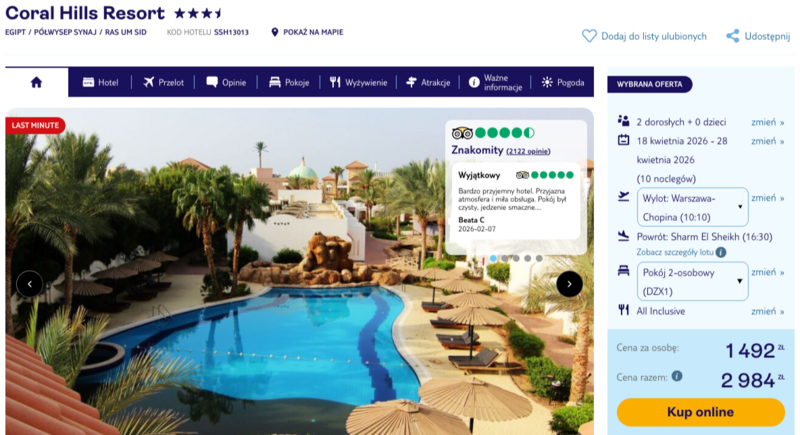Select first review carousel dot
The width and height of the screenshot is (800, 435).
493,259
